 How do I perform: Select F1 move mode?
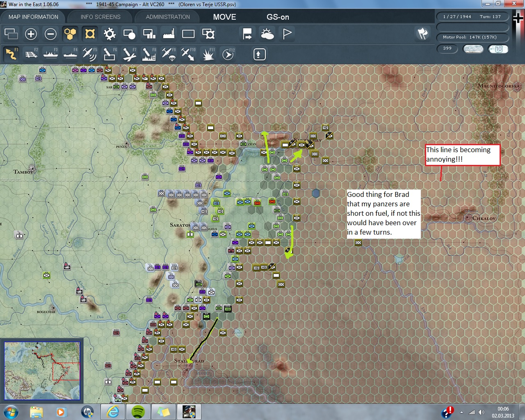coord(11,54)
